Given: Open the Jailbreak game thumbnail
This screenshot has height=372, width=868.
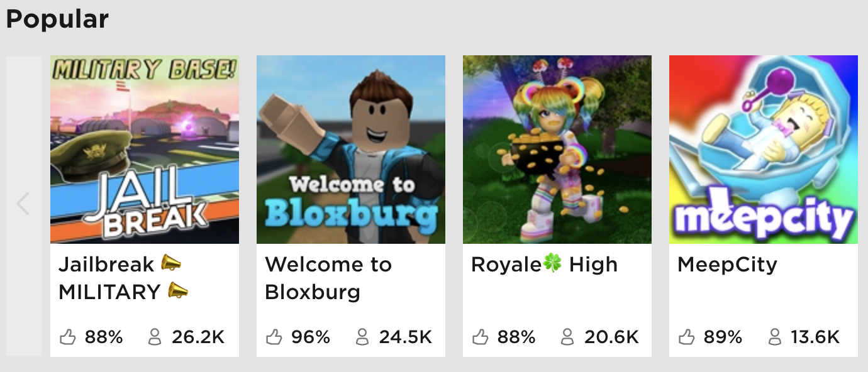Looking at the screenshot, I should pos(145,150).
